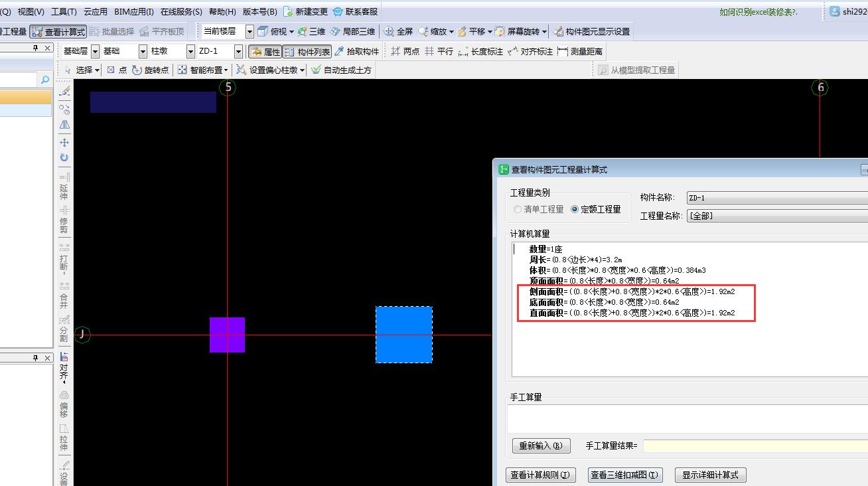868x486 pixels.
Task: Click 查看三维扣减图(T) button
Action: pyautogui.click(x=626, y=475)
